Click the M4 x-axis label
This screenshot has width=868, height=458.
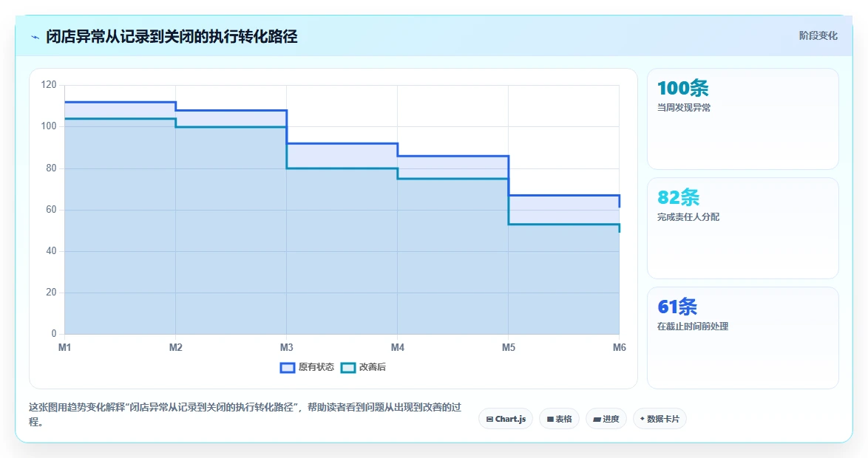[398, 347]
